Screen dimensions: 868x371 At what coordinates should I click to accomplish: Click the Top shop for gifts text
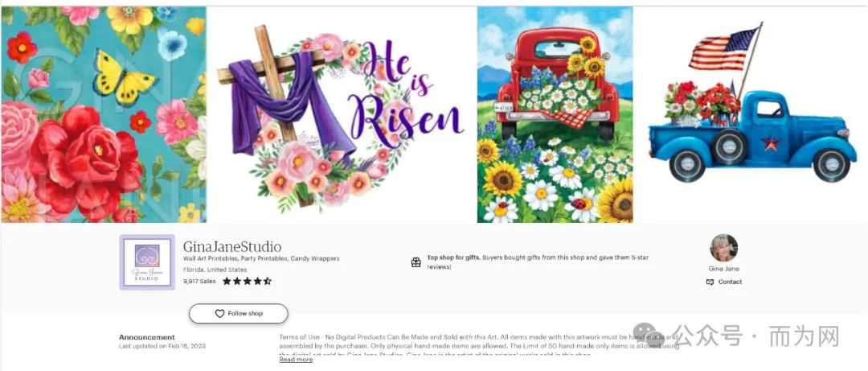[452, 258]
